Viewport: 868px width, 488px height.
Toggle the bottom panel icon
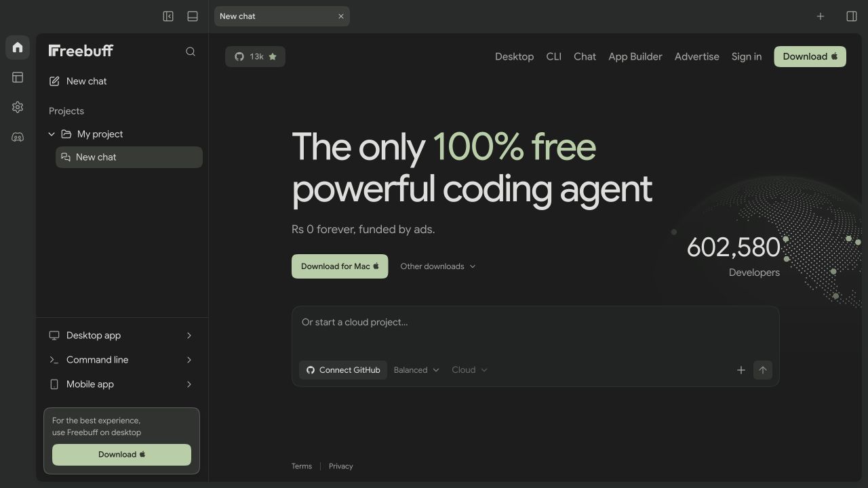pyautogui.click(x=193, y=16)
